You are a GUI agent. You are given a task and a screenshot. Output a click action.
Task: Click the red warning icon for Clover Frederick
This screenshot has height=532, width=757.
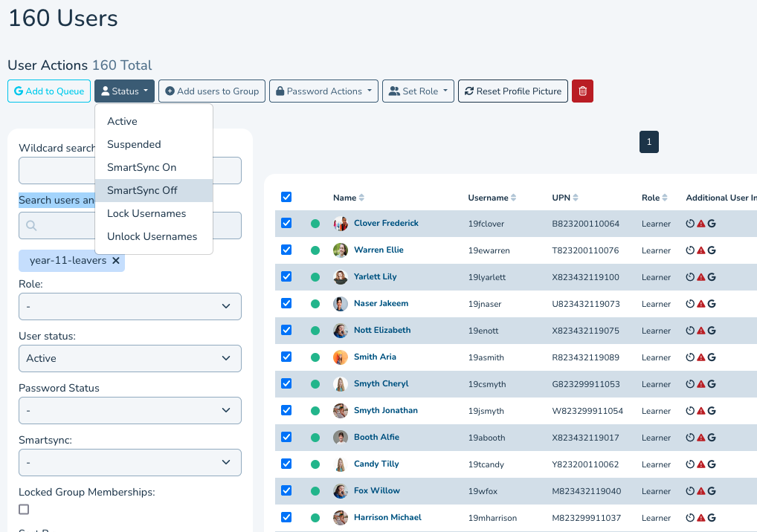tap(700, 224)
